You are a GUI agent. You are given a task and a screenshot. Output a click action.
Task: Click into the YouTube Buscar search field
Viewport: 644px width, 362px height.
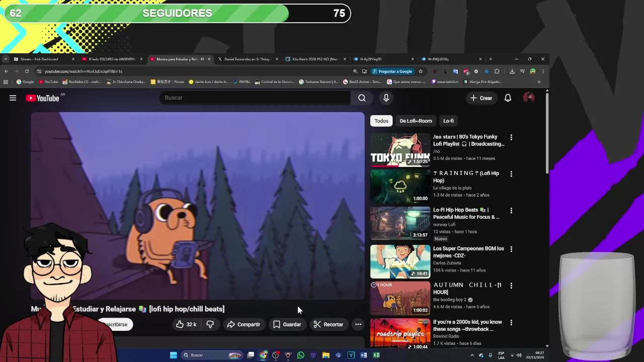point(255,98)
